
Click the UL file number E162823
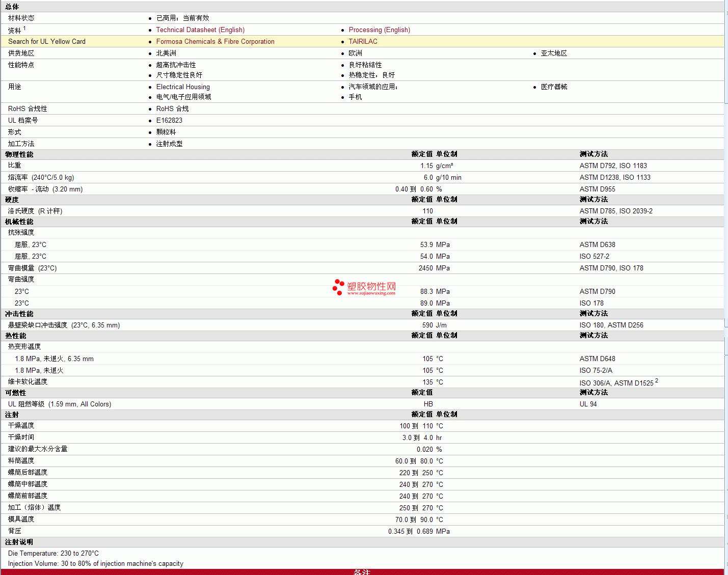pos(169,121)
